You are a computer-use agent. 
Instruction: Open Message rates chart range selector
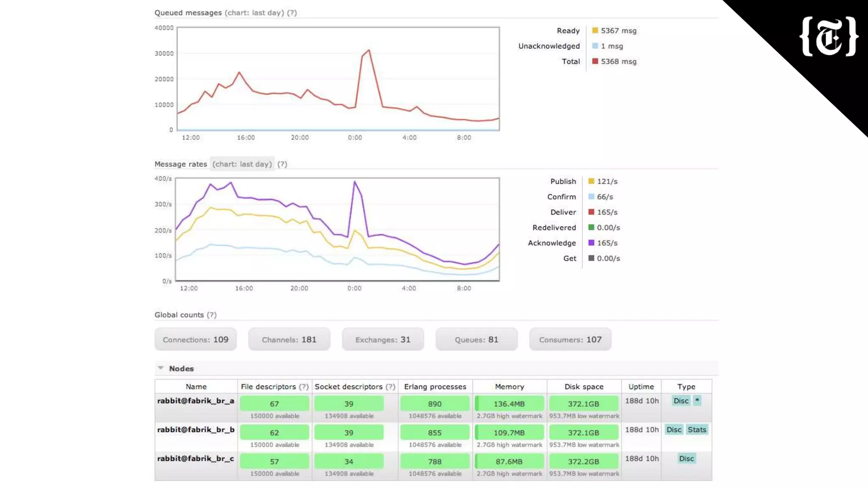point(242,164)
